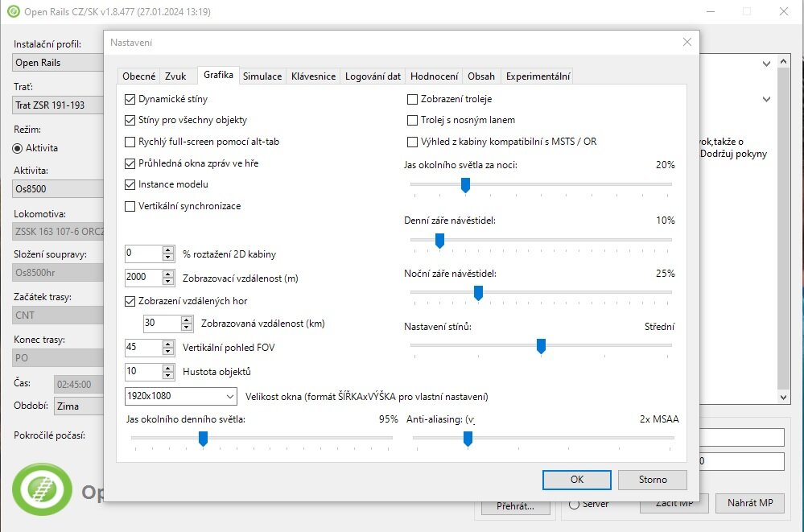Enable Trolej s nosným lanem checkbox
The image size is (804, 532).
[x=412, y=120]
